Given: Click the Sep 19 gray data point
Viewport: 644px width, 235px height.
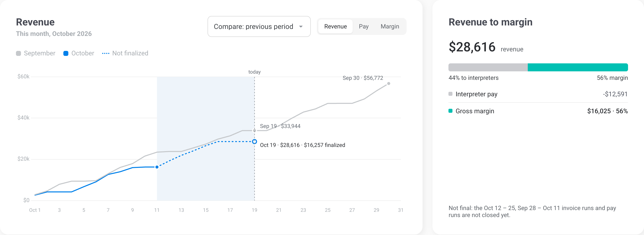Looking at the screenshot, I should 254,130.
